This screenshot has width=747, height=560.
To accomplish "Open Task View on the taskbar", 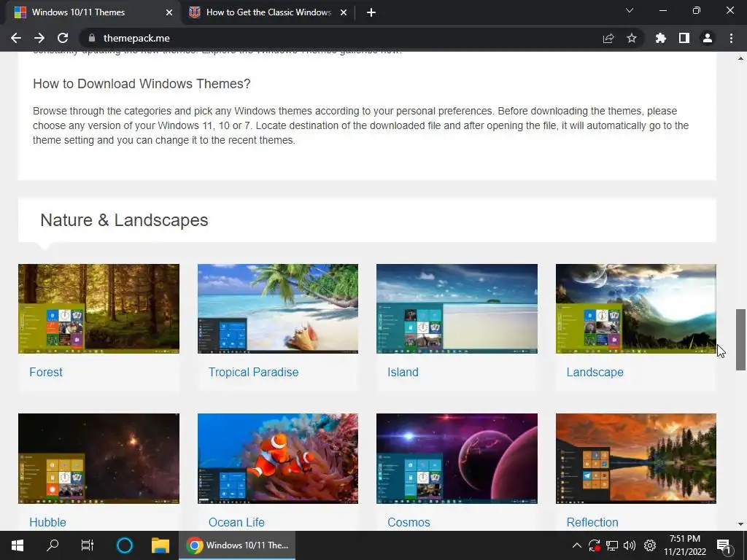I will coord(88,545).
